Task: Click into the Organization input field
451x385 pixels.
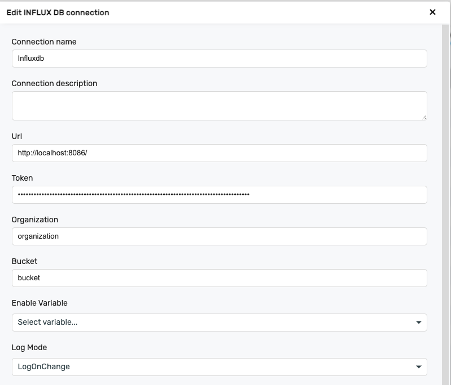Action: click(219, 236)
